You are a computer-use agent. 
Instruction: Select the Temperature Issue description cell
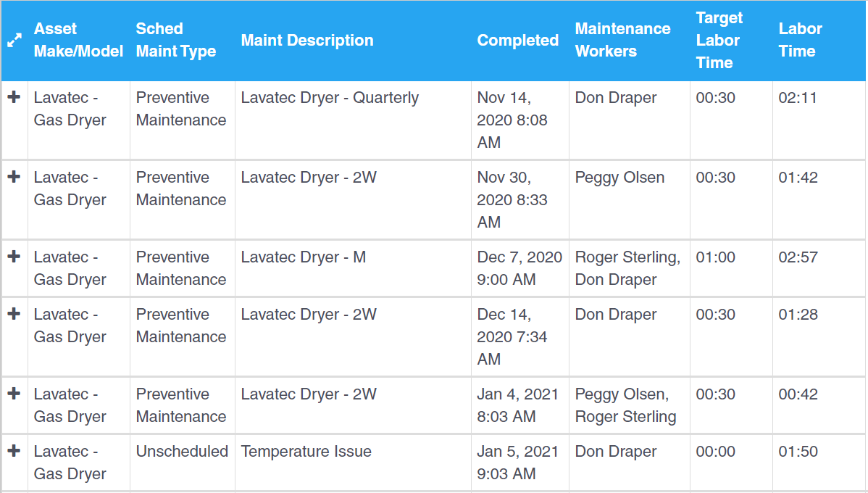306,452
